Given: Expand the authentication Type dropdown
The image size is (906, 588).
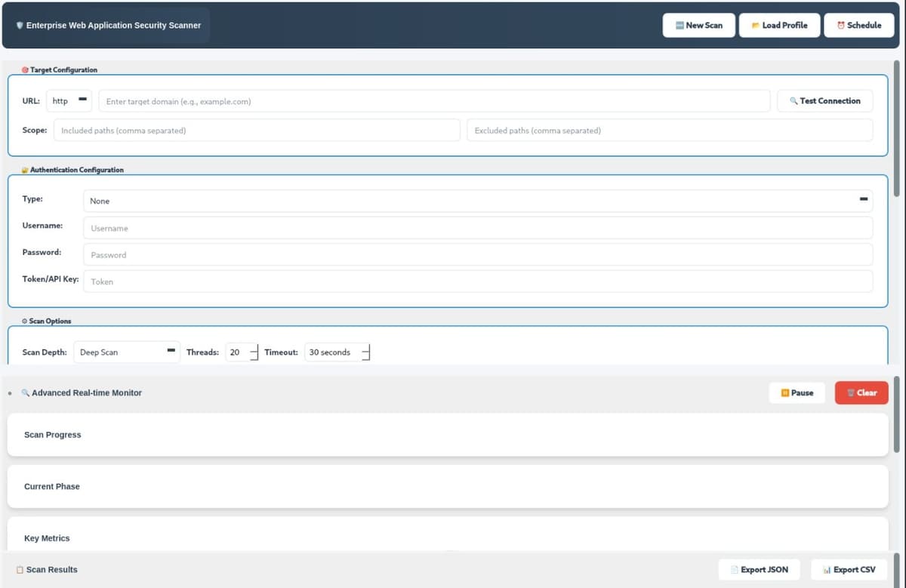Looking at the screenshot, I should (477, 201).
